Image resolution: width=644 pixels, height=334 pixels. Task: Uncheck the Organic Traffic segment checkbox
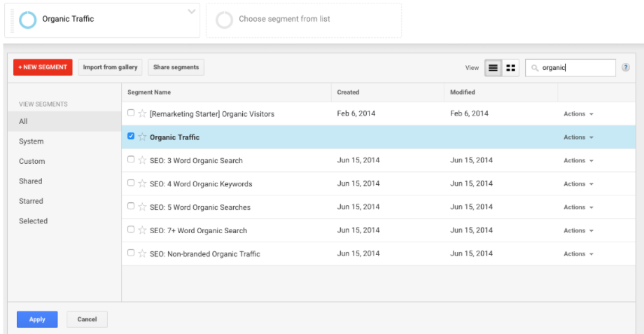(131, 137)
